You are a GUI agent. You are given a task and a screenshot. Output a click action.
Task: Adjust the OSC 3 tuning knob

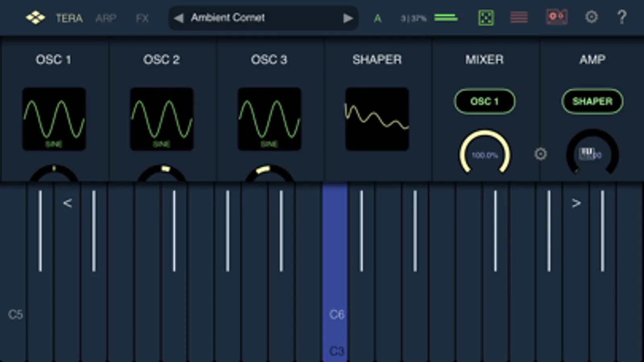[269, 173]
